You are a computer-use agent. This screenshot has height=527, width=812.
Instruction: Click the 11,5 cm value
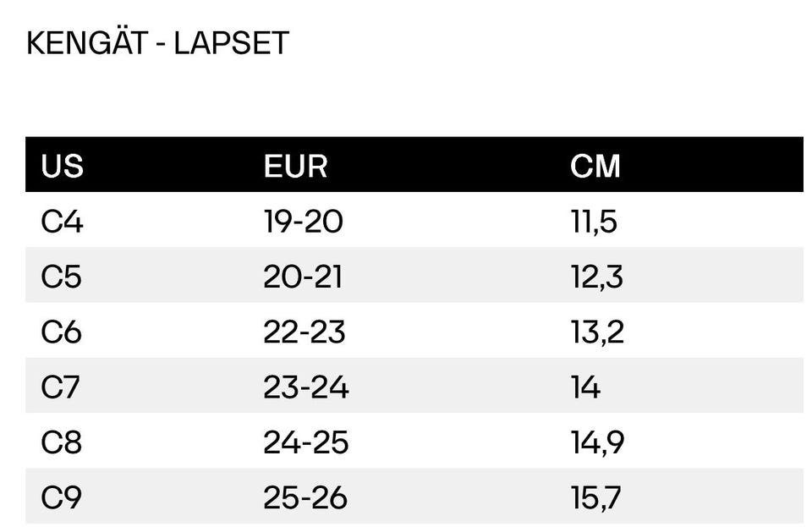[x=594, y=222]
